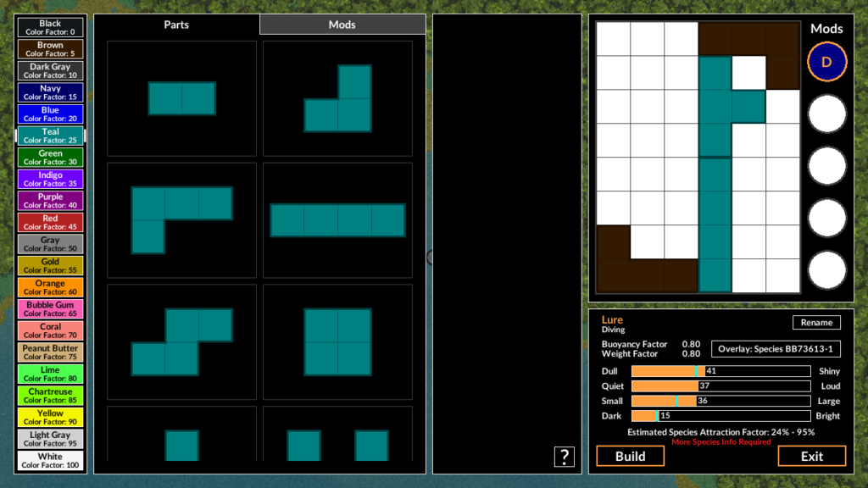Viewport: 868px width, 488px height.
Task: Open the question mark help button
Action: point(565,457)
